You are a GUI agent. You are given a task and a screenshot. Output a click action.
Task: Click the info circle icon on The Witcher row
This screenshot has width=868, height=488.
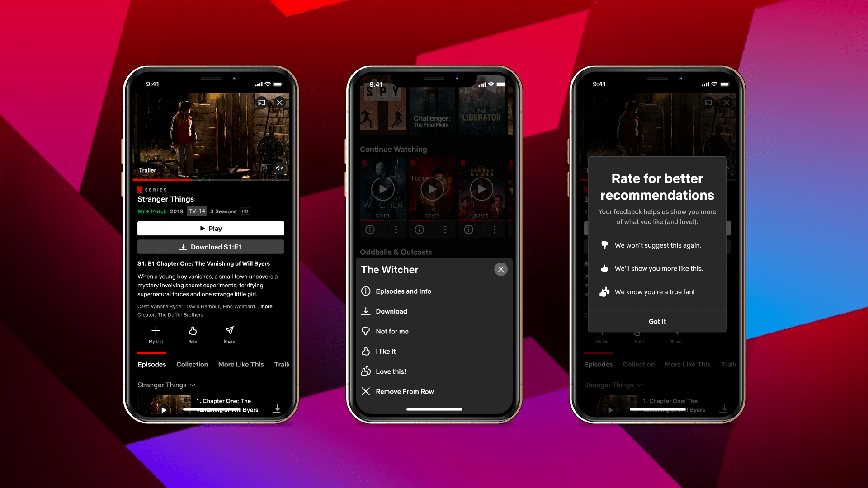[370, 230]
